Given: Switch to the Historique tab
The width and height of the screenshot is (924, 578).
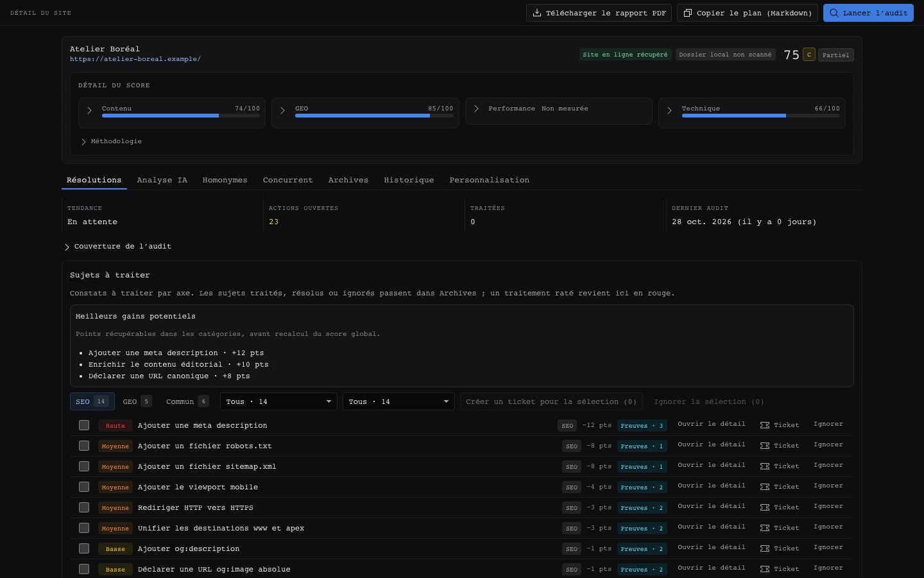Looking at the screenshot, I should click(x=409, y=180).
